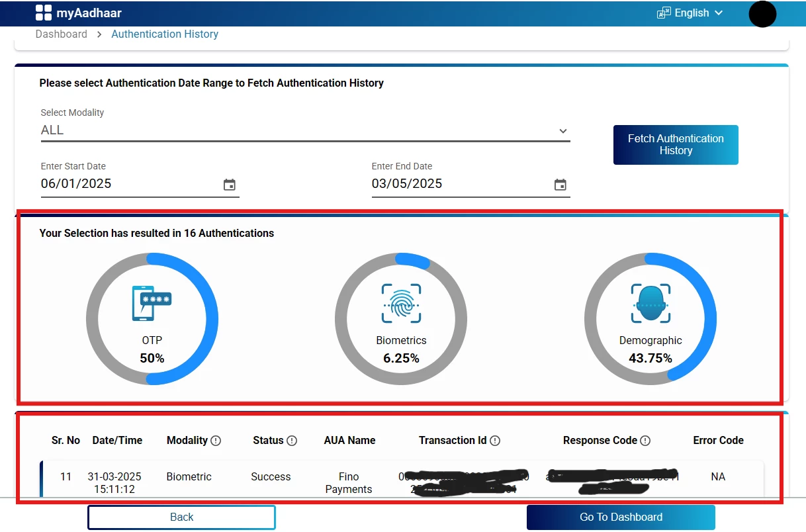
Task: Click the Biometric modality cell
Action: click(x=189, y=476)
